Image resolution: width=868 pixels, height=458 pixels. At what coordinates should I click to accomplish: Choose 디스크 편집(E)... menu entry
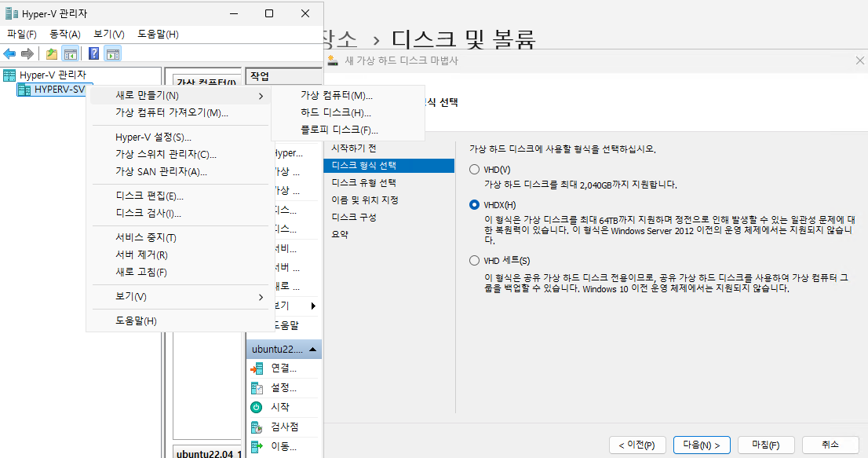(x=180, y=196)
